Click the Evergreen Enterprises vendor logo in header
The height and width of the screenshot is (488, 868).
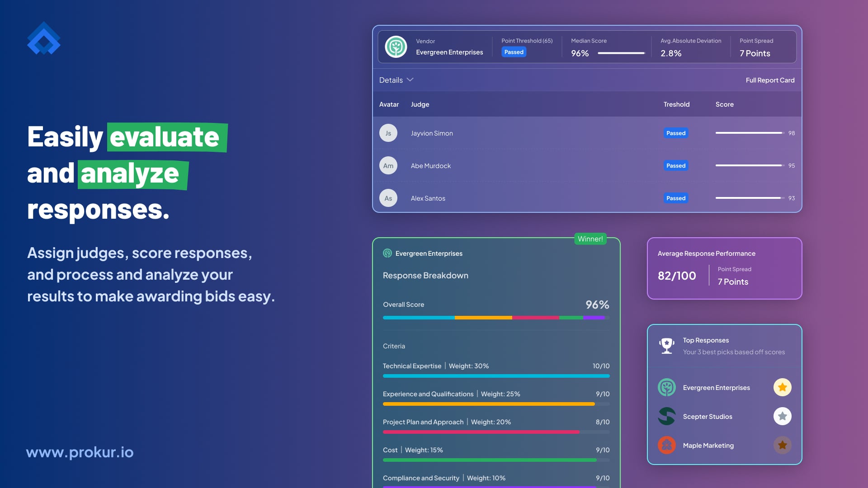point(396,47)
